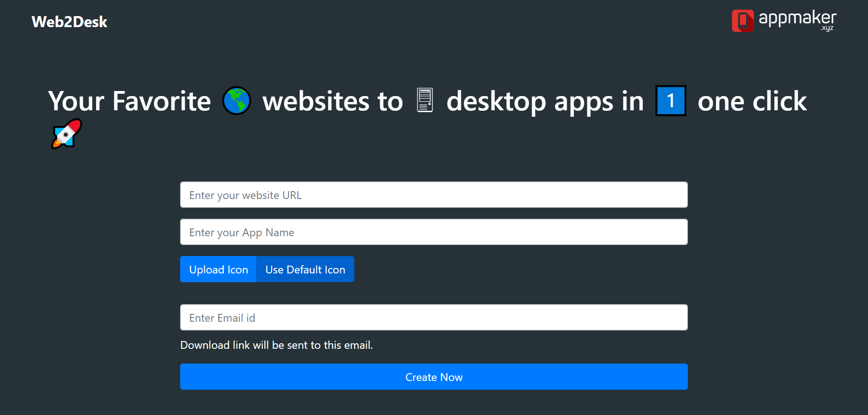Viewport: 868px width, 415px height.
Task: Click the 'desktop apps in' headline text
Action: pyautogui.click(x=545, y=101)
